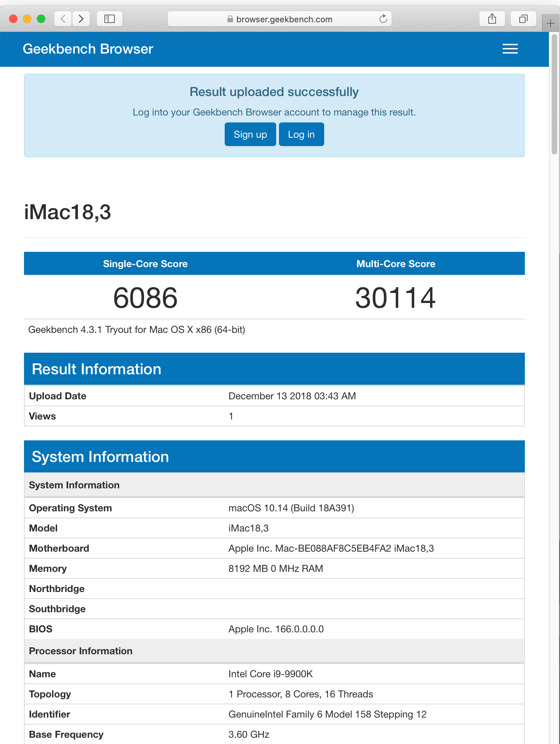Click the lock icon in address bar
This screenshot has height=744, width=560.
tap(230, 19)
